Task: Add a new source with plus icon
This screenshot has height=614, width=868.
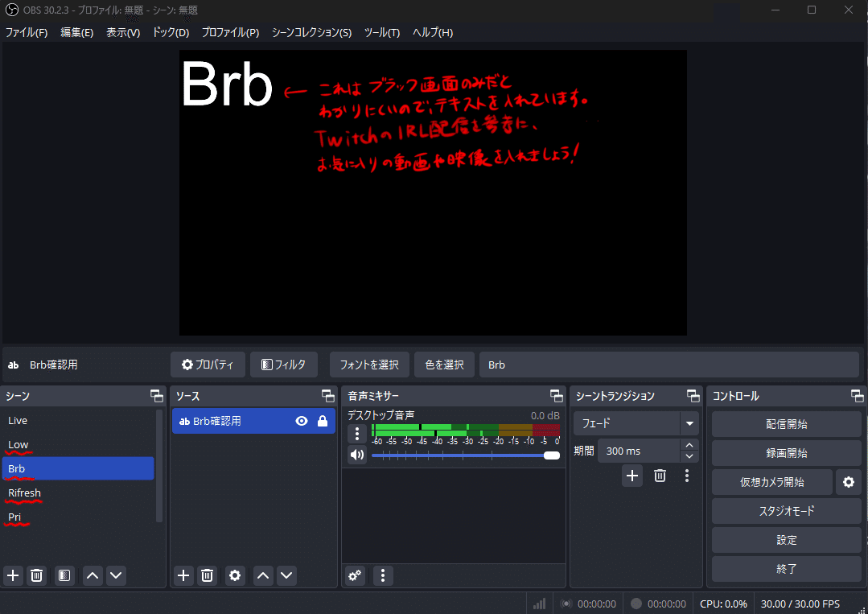Action: coord(183,575)
